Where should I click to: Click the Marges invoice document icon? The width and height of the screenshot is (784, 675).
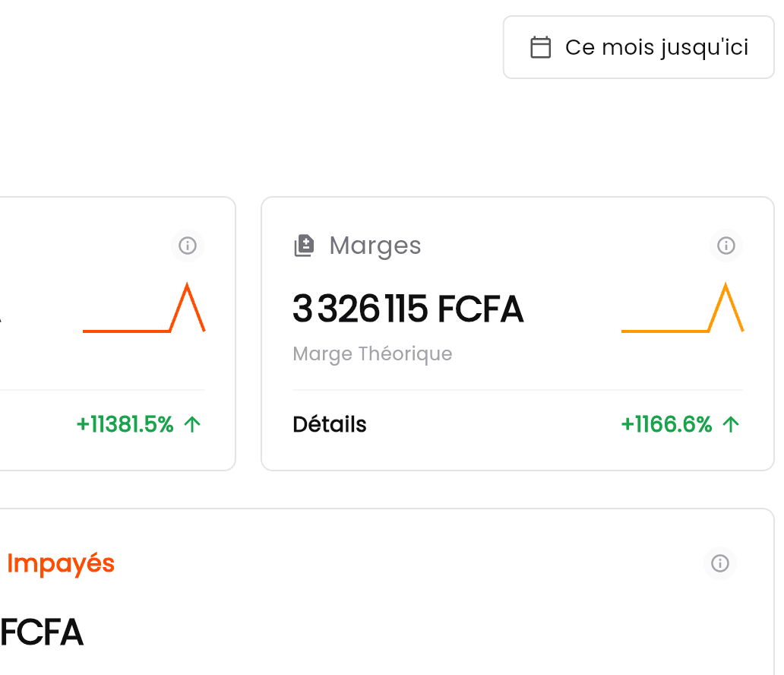pos(303,245)
